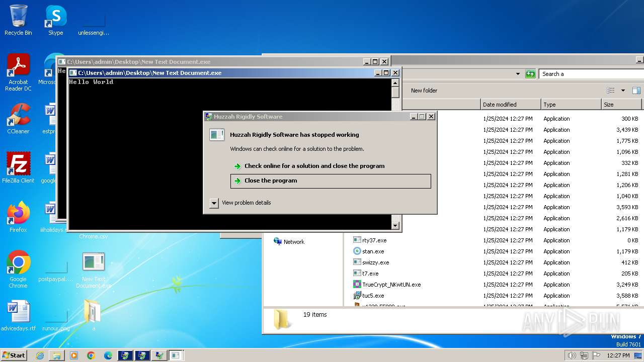Click the 412 KB size cell
This screenshot has width=644, height=362.
coord(629,262)
